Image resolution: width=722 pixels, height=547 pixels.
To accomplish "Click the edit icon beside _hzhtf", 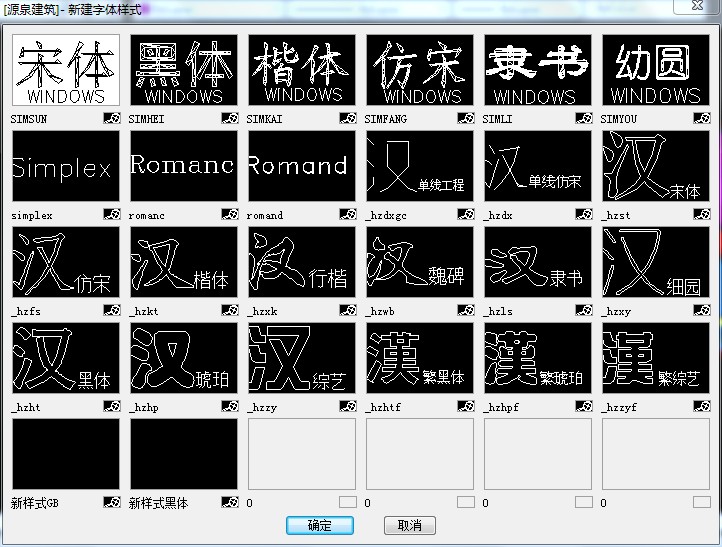I will click(466, 406).
